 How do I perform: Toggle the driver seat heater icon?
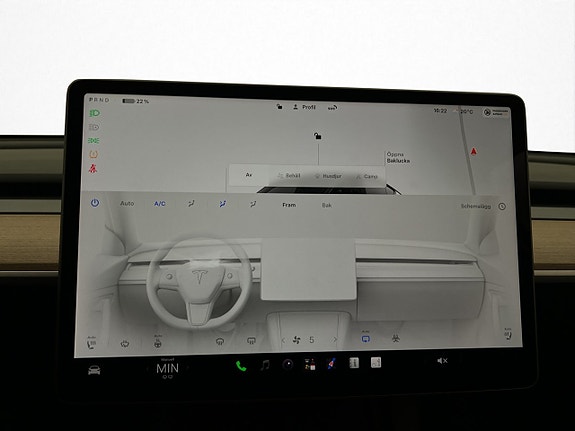(x=91, y=343)
